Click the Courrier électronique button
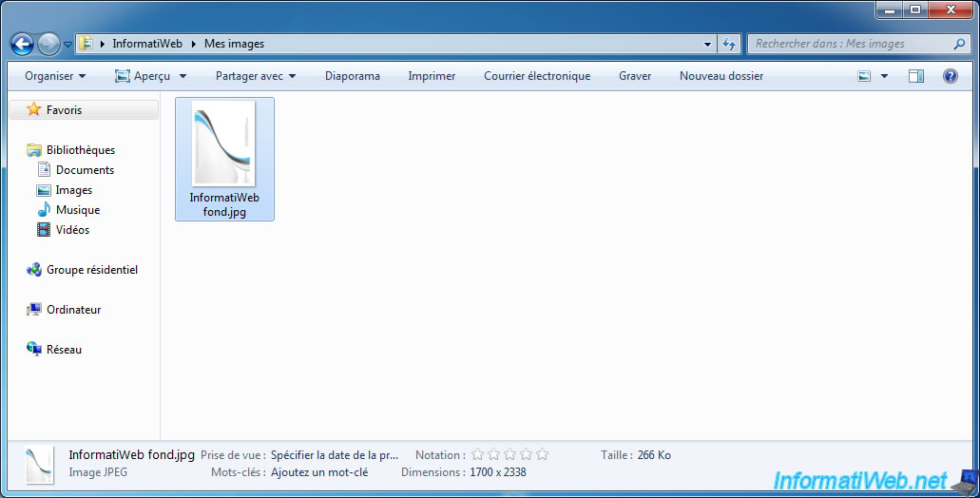Image resolution: width=980 pixels, height=498 pixels. (x=537, y=76)
